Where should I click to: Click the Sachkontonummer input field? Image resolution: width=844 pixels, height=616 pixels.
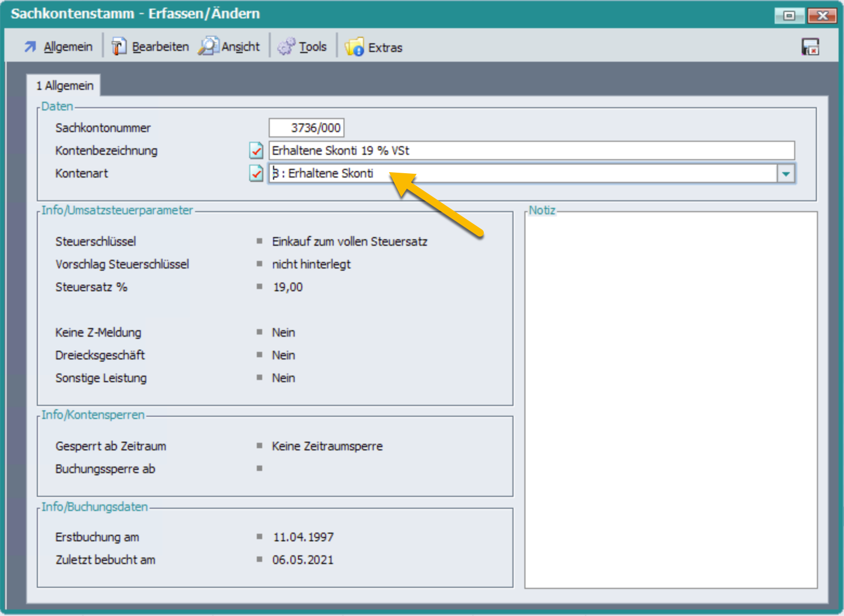pos(307,128)
